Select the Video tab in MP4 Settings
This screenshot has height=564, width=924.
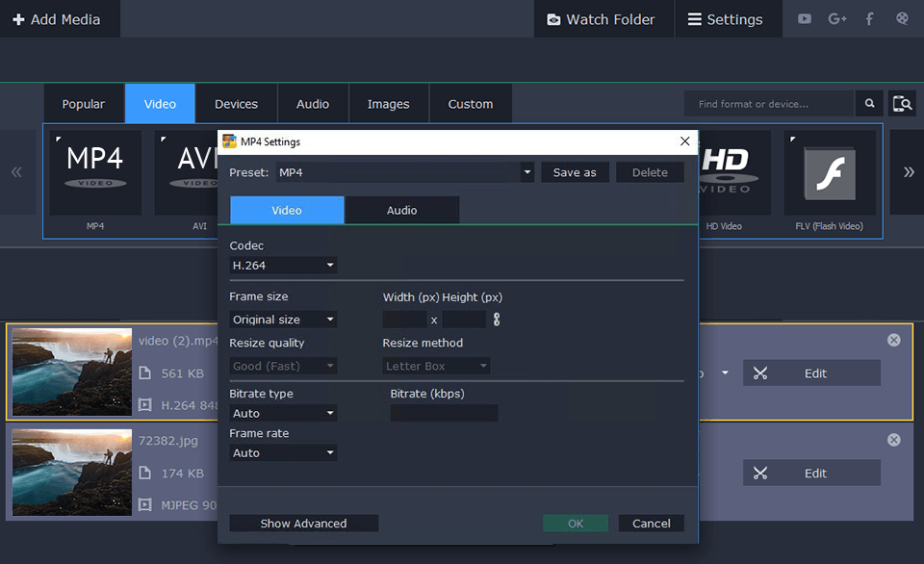(286, 209)
